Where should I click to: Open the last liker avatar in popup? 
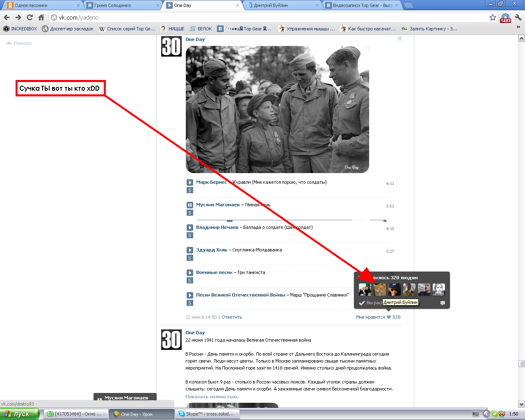[439, 290]
